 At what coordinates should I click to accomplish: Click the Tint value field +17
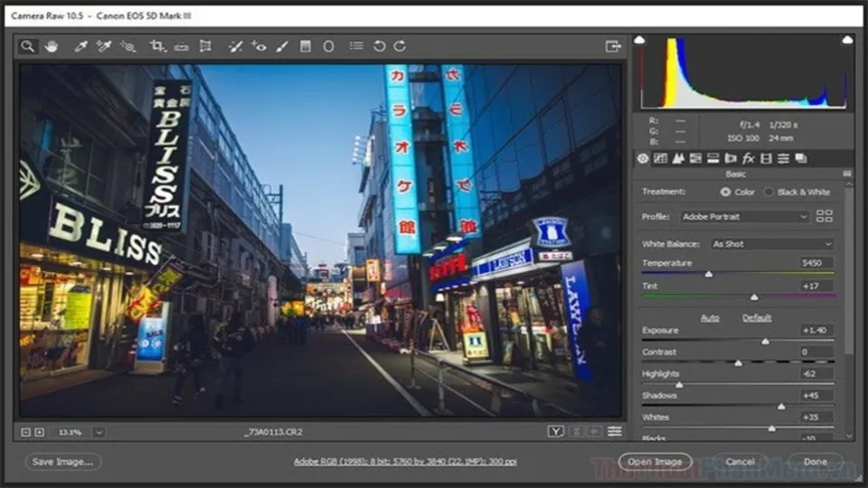click(816, 286)
